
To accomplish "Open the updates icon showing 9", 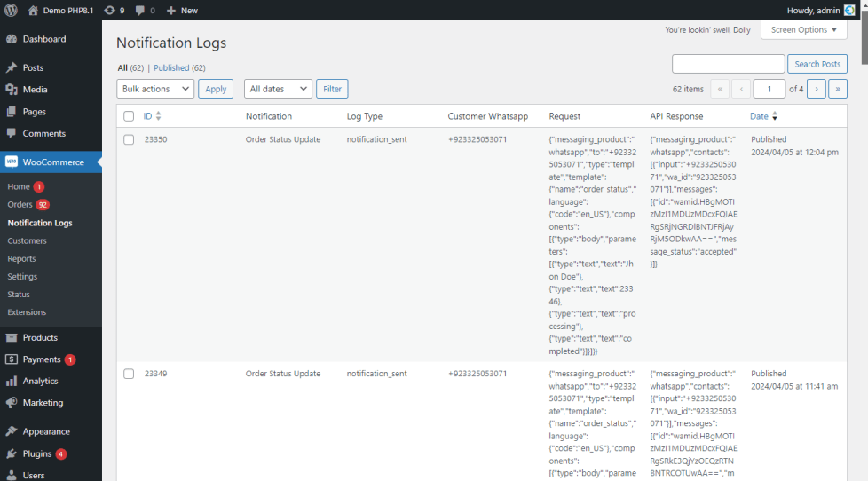I will click(x=109, y=10).
